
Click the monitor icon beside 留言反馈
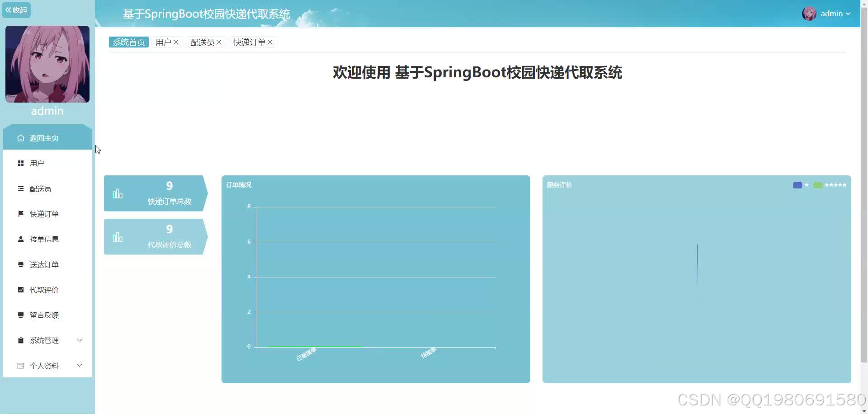point(21,315)
